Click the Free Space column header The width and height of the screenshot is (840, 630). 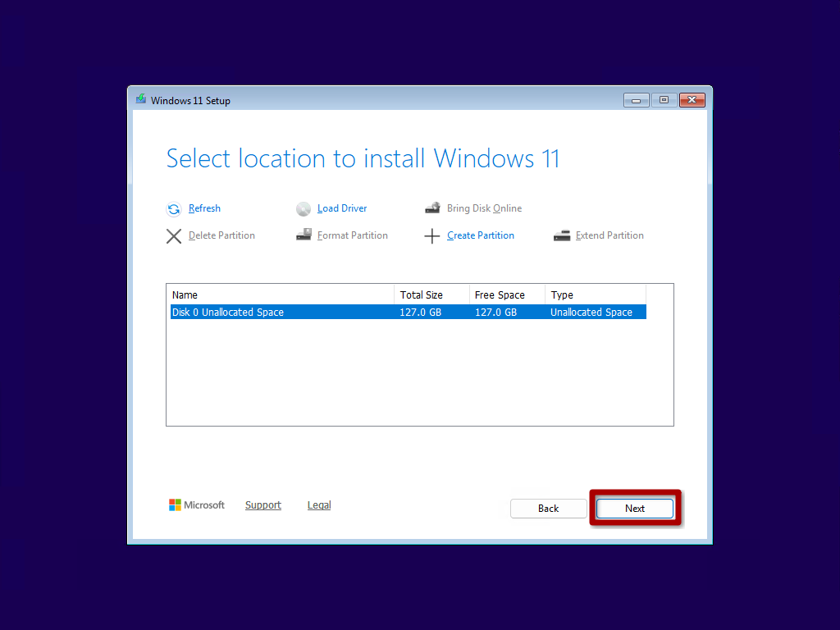tap(507, 295)
